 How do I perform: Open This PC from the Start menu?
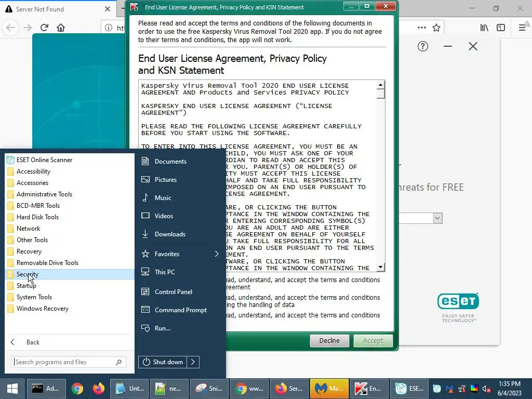[x=165, y=272]
